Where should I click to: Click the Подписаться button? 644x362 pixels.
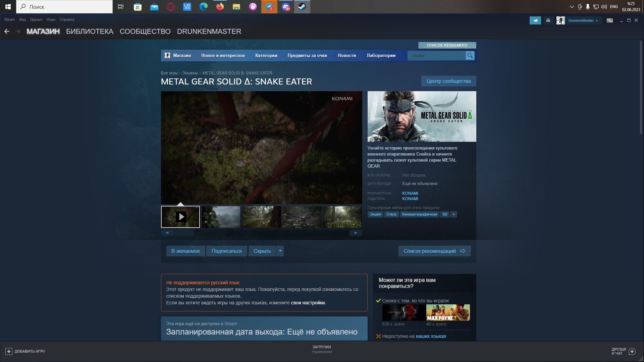[x=227, y=251]
